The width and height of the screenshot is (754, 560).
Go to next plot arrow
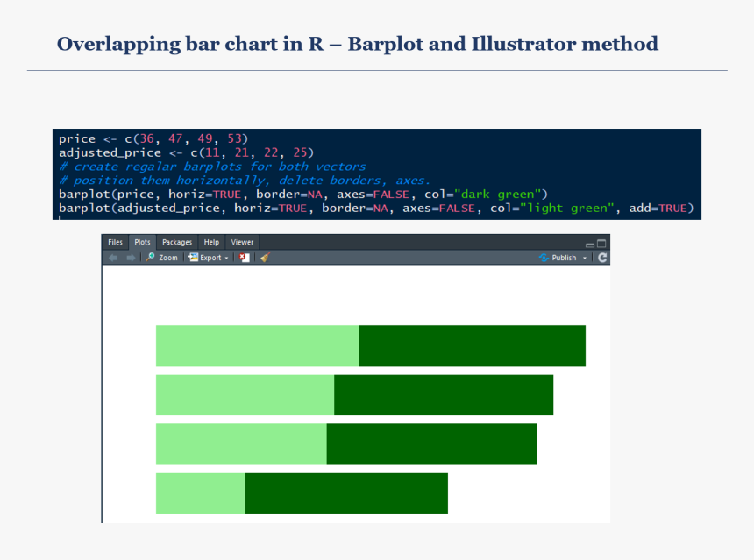[x=131, y=258]
